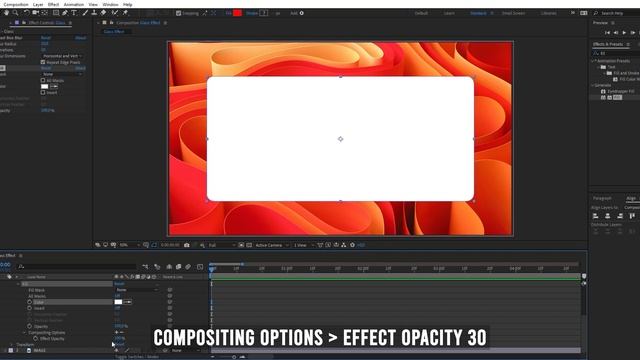This screenshot has width=640, height=360.
Task: Open the Fill Mask dropdown in Effect Controls
Action: (62, 74)
